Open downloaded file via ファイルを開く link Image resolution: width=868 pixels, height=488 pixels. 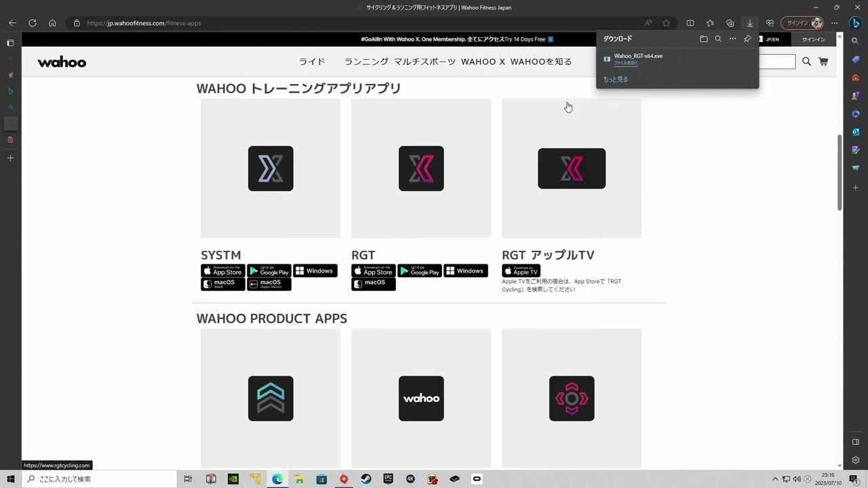(x=626, y=63)
